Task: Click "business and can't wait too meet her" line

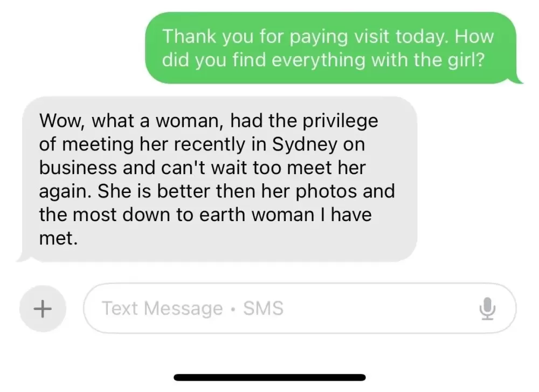Action: pos(202,168)
